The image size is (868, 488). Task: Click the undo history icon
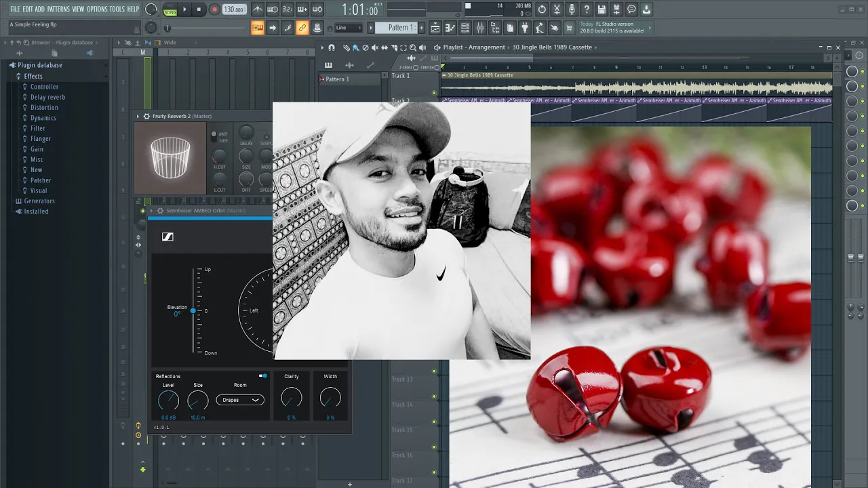(x=542, y=9)
